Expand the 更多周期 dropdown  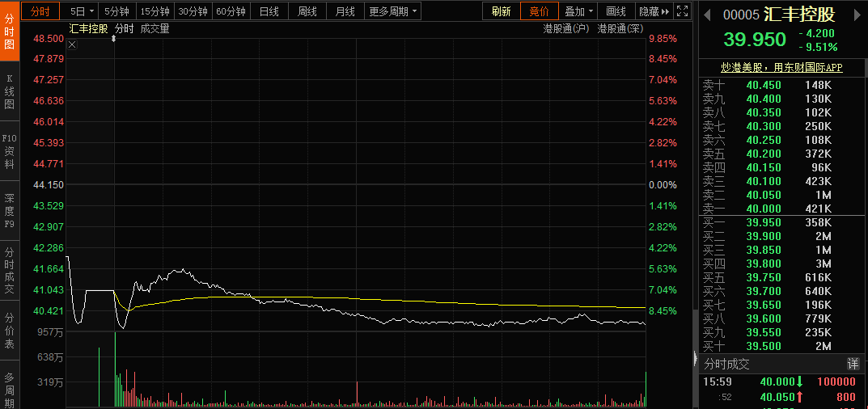point(392,11)
